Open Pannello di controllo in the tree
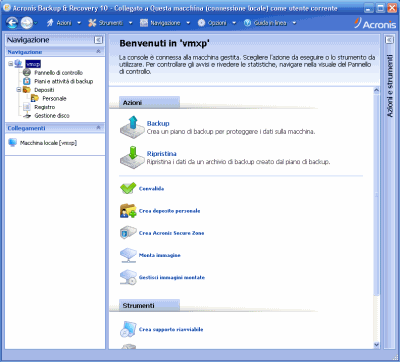 (x=58, y=73)
